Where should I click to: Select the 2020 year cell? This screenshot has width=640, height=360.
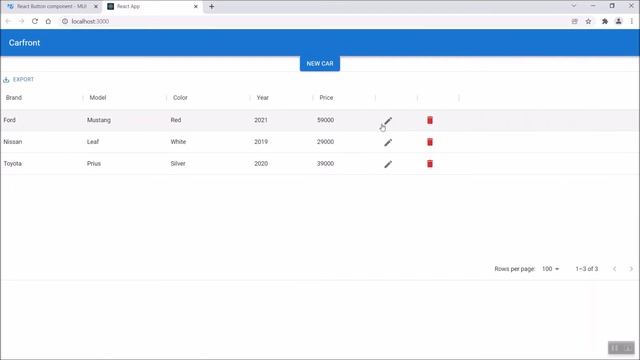[x=261, y=163]
